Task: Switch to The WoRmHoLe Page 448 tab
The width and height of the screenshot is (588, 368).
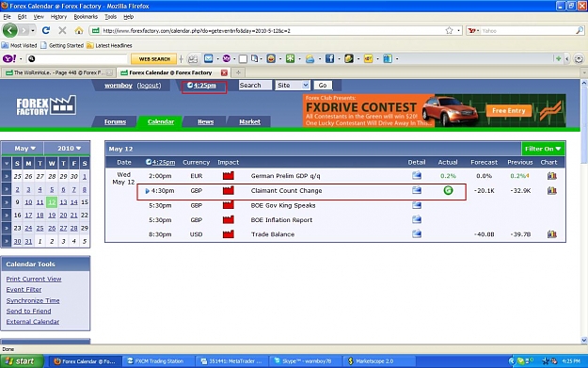Action: 58,72
